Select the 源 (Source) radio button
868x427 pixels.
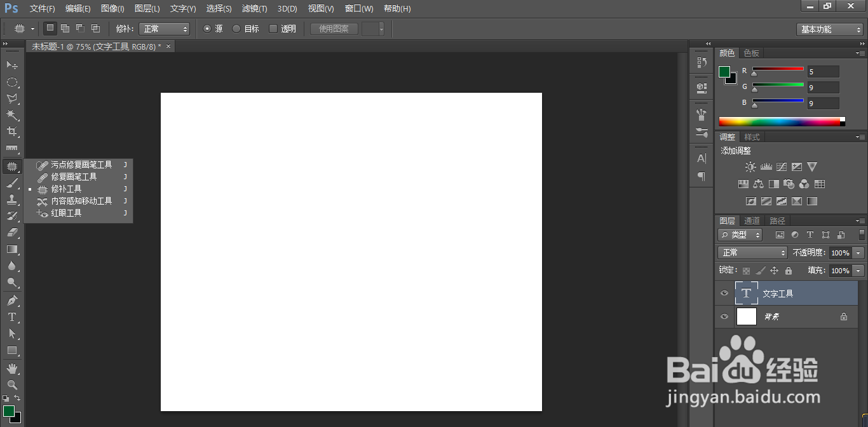(x=207, y=29)
